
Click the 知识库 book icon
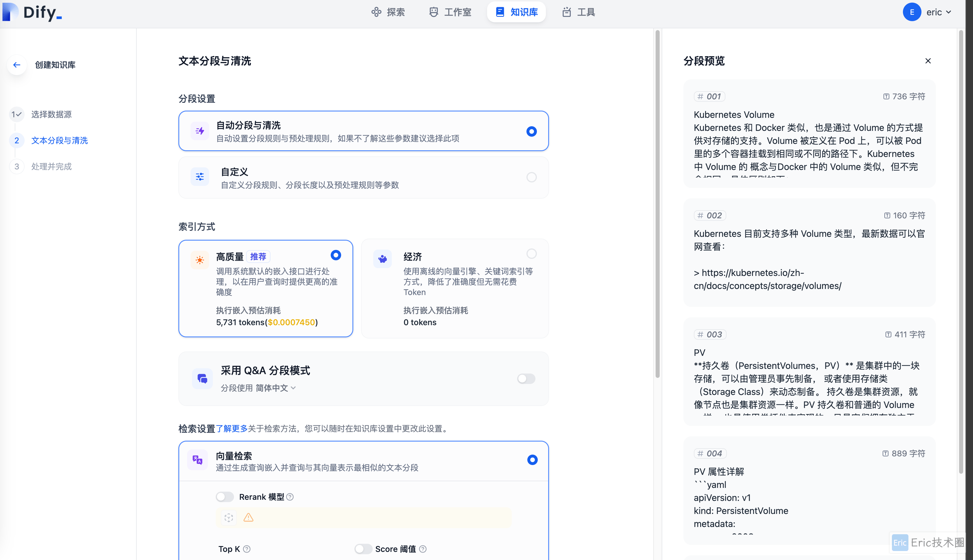(500, 12)
